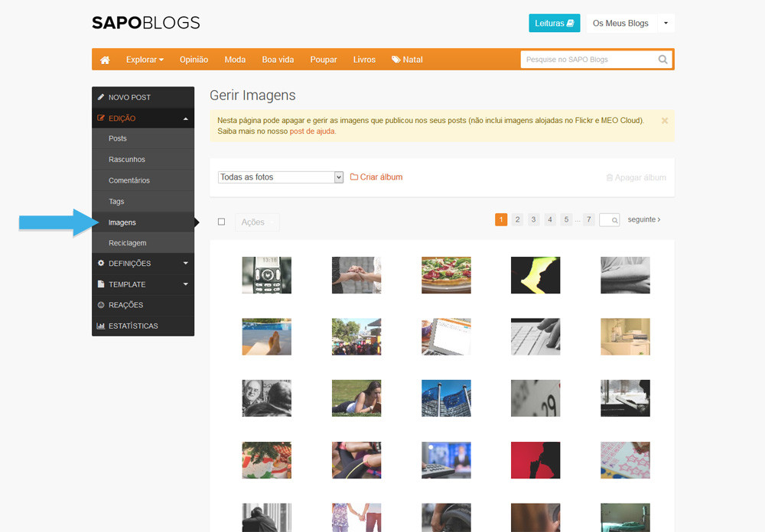Open the Natal tag link
Image resolution: width=765 pixels, height=532 pixels.
point(407,60)
